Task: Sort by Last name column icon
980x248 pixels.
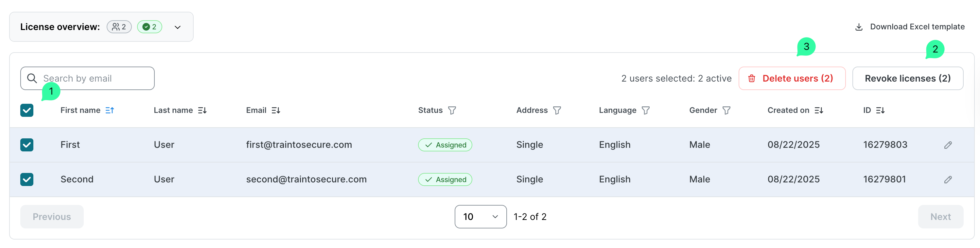Action: tap(202, 111)
